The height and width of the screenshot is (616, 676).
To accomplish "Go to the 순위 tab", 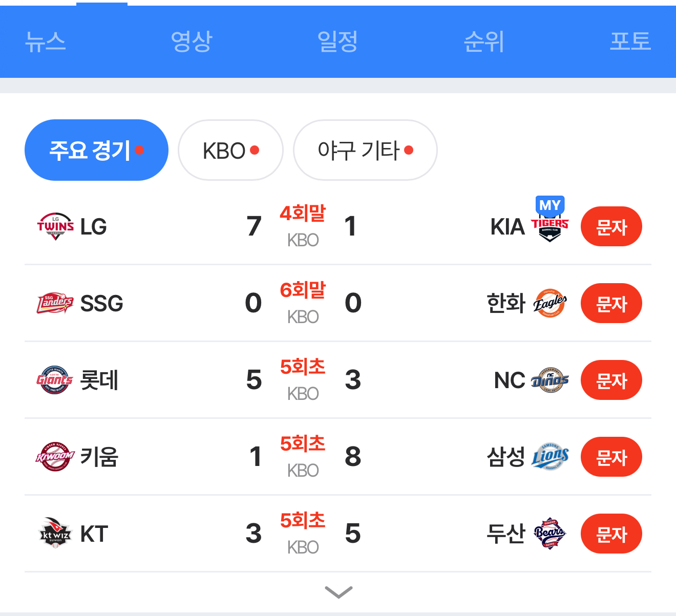I will 484,41.
